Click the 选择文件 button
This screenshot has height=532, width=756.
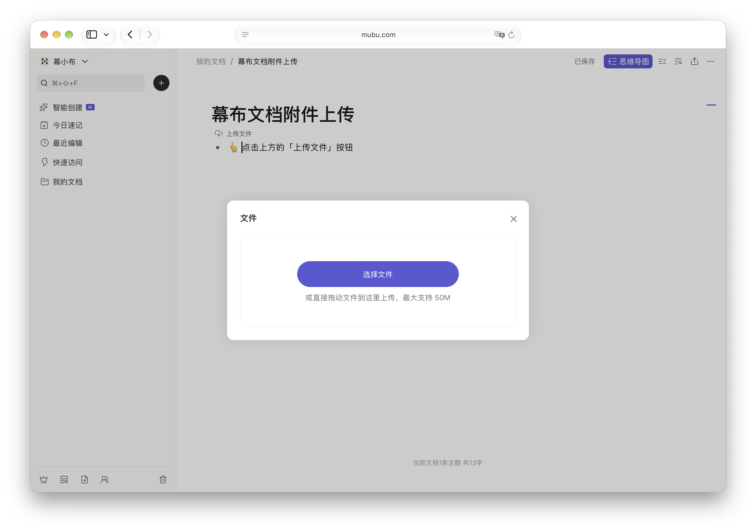point(378,274)
